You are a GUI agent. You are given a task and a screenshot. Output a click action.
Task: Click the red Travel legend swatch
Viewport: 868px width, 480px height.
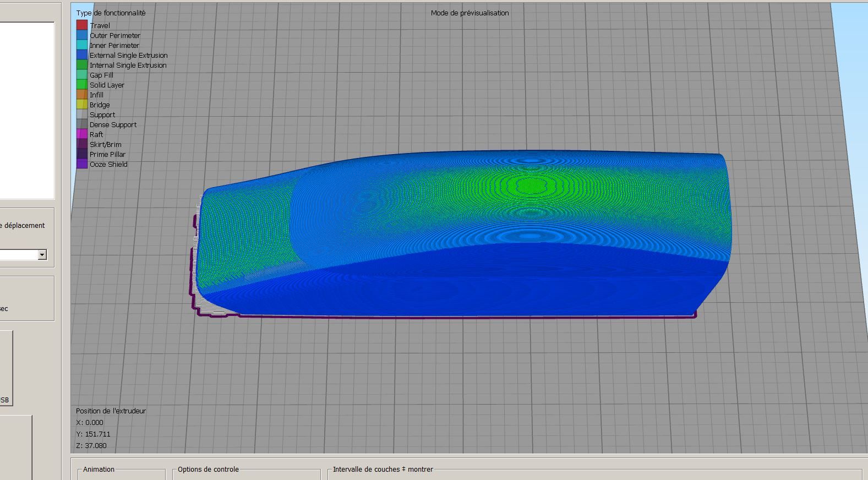(82, 25)
